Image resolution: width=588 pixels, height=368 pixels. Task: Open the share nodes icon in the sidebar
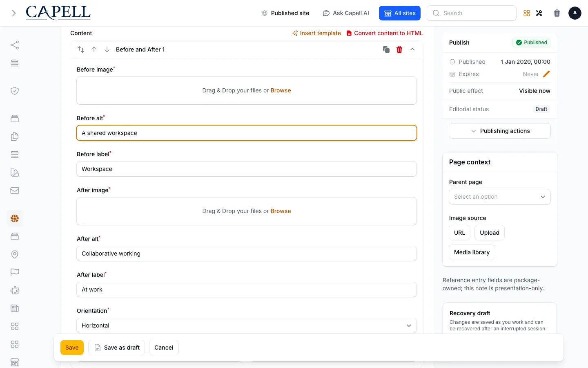click(15, 45)
